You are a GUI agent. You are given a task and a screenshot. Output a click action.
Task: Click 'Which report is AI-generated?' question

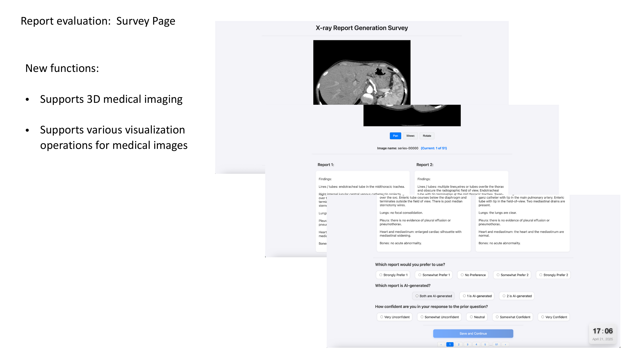(x=403, y=285)
